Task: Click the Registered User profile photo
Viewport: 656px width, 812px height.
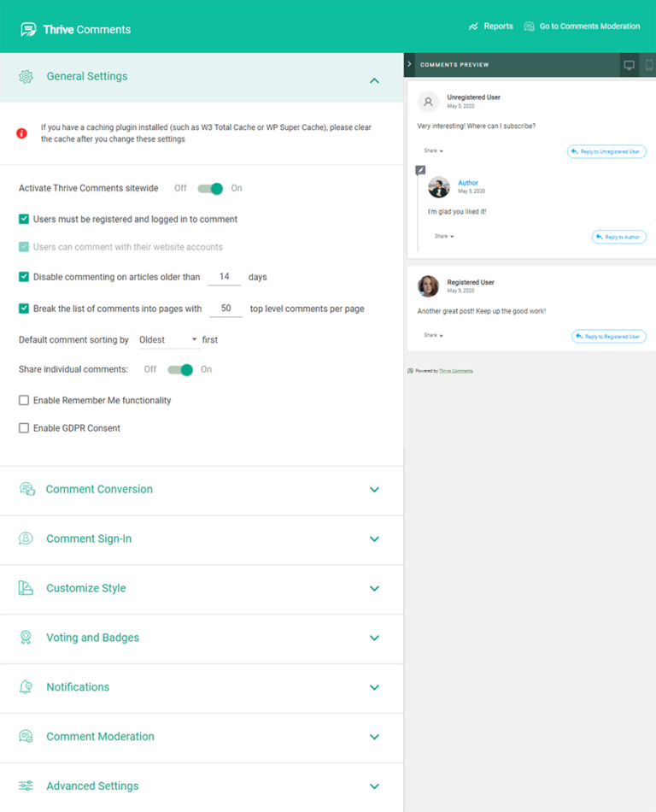Action: pos(429,286)
